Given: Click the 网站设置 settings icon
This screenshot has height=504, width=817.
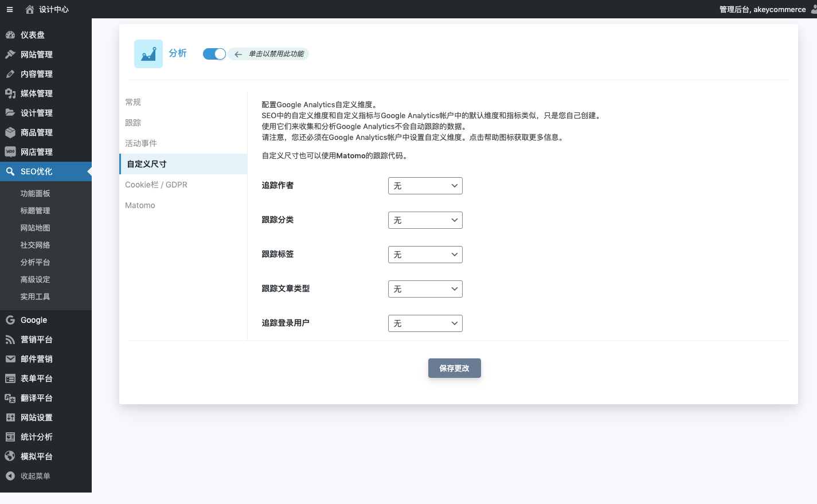Looking at the screenshot, I should (10, 417).
